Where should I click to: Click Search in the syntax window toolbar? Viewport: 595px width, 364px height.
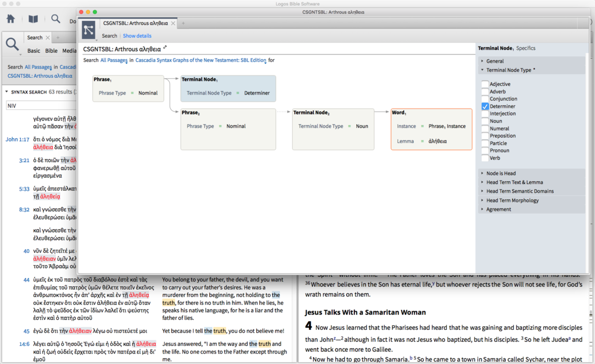[x=109, y=35]
